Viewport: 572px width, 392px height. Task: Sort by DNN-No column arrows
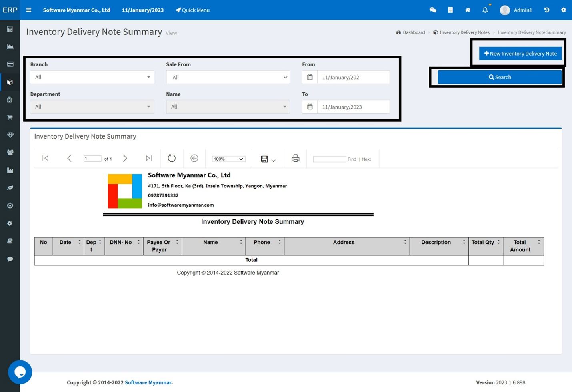[x=138, y=242]
